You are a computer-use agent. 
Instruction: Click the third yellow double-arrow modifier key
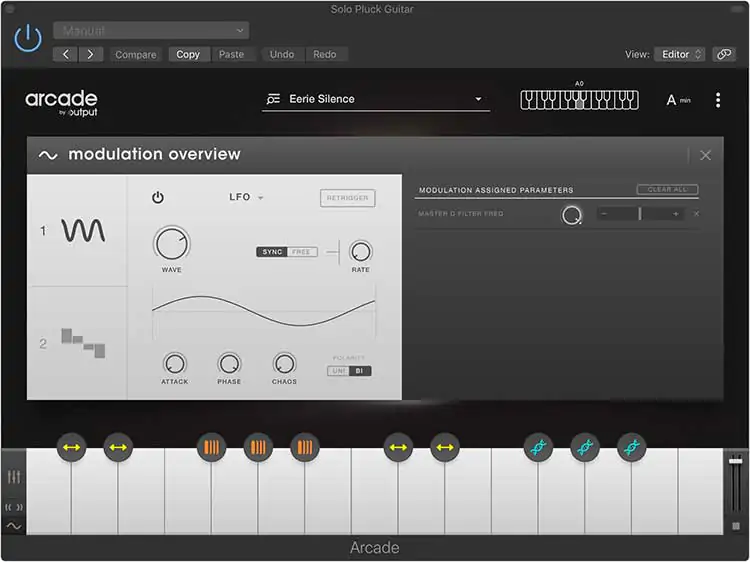[x=398, y=448]
